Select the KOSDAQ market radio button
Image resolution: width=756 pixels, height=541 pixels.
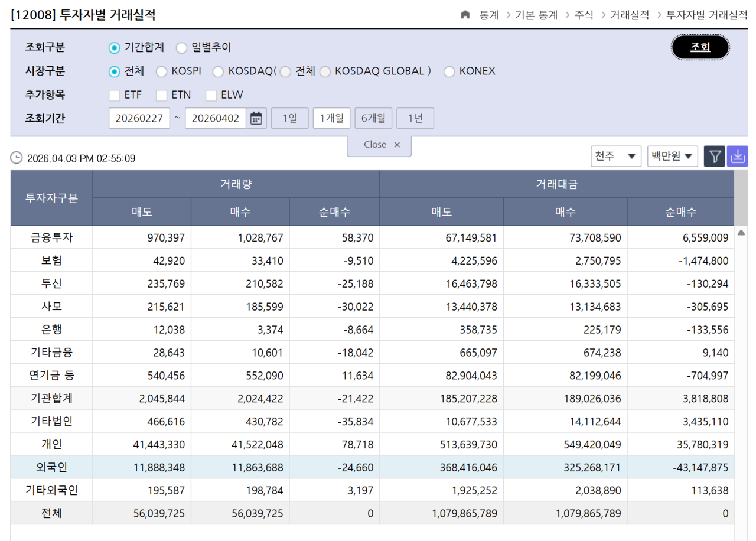coord(219,71)
